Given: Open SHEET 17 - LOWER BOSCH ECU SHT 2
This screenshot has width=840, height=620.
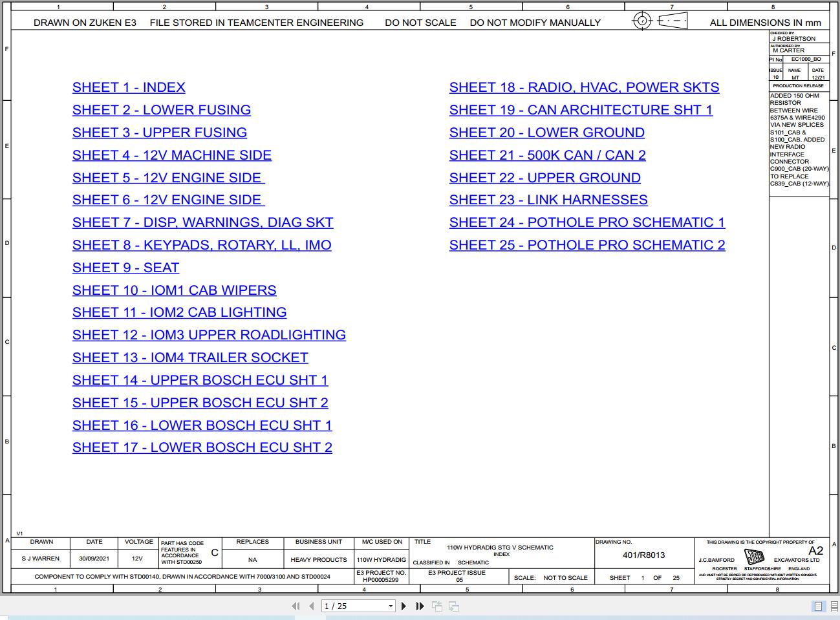Looking at the screenshot, I should pyautogui.click(x=202, y=447).
